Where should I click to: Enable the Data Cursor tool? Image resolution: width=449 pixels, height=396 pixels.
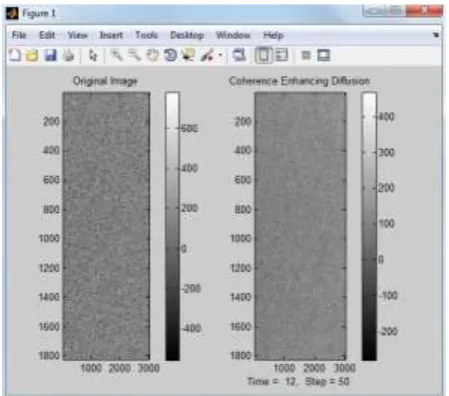[x=188, y=55]
